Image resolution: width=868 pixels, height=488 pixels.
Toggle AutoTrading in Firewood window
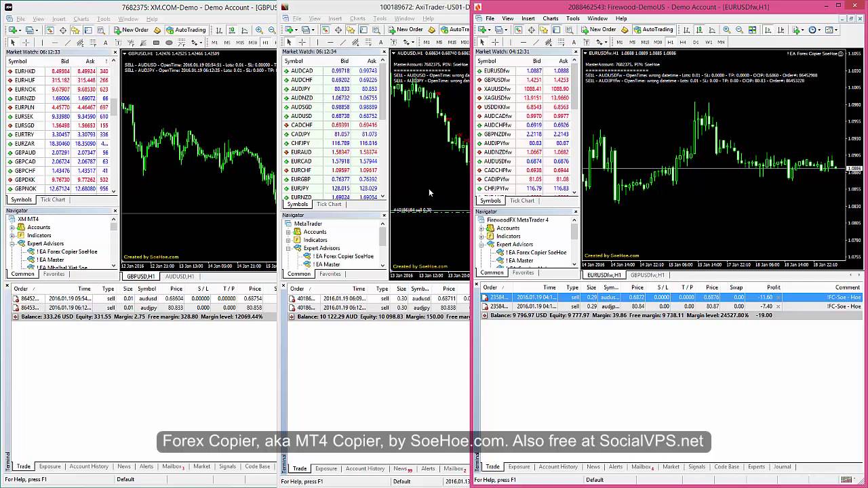[654, 30]
